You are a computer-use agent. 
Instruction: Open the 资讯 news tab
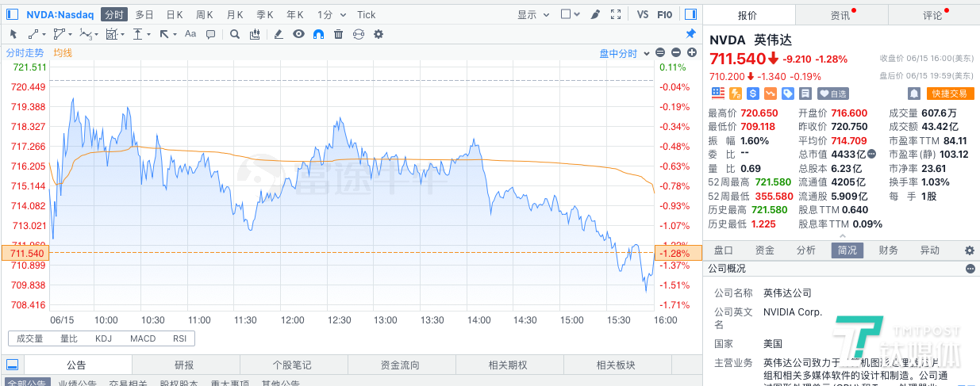coord(840,15)
